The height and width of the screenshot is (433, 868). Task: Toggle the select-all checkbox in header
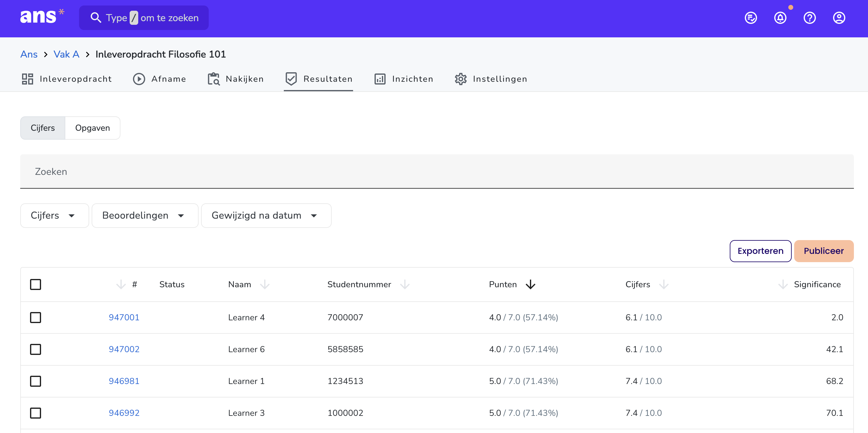click(x=35, y=284)
